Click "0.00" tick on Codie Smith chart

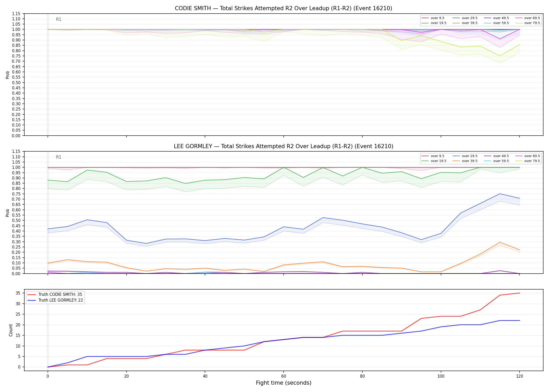tap(17, 136)
